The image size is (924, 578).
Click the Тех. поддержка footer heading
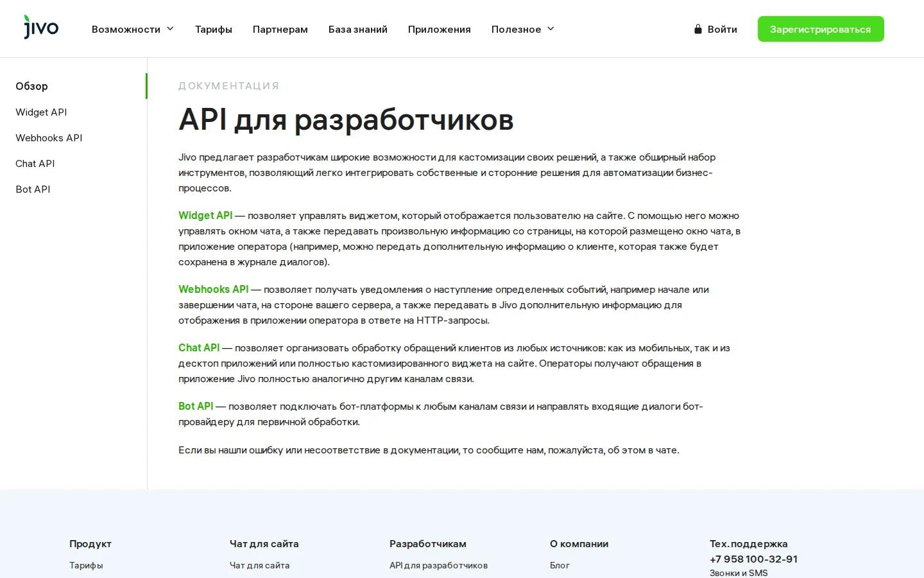tap(748, 544)
